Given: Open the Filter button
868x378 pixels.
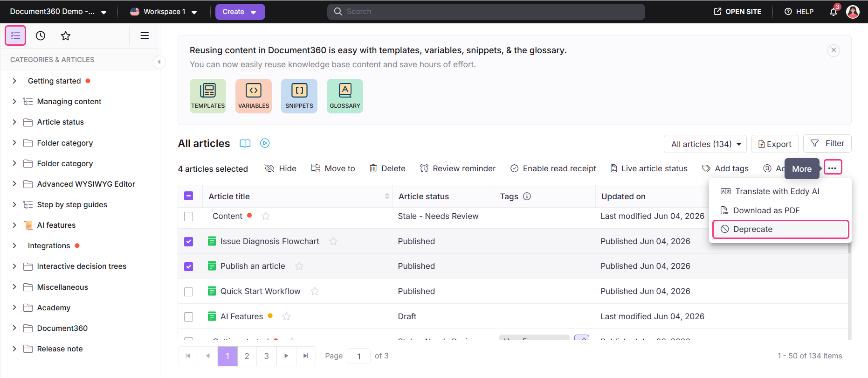Looking at the screenshot, I should (x=827, y=143).
